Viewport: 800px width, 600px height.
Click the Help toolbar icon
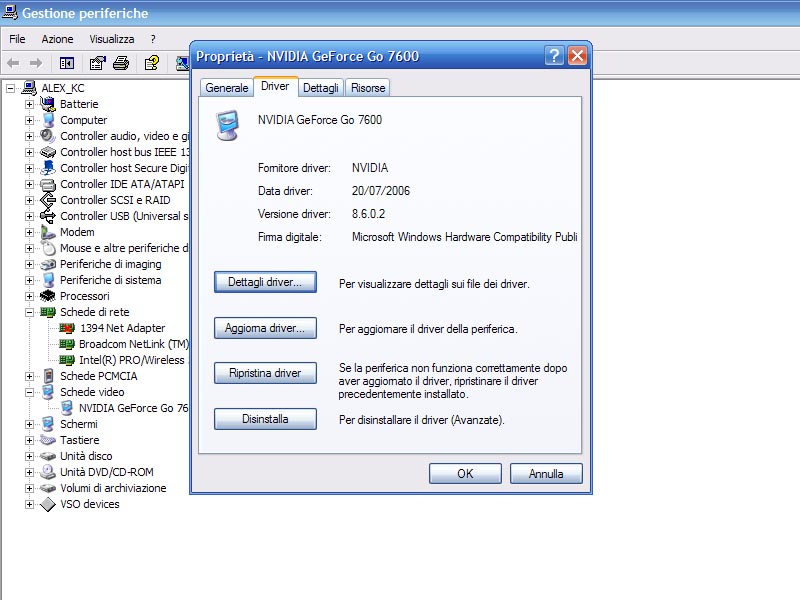(152, 63)
